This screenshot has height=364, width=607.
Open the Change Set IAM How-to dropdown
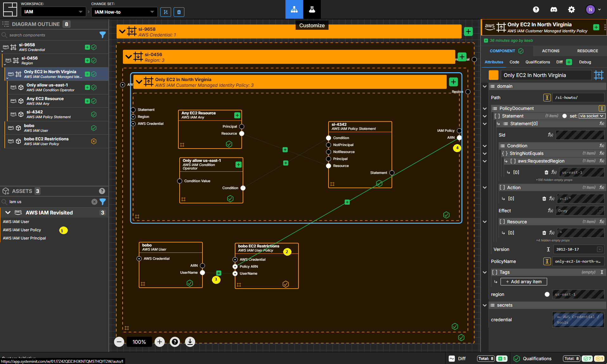click(124, 12)
